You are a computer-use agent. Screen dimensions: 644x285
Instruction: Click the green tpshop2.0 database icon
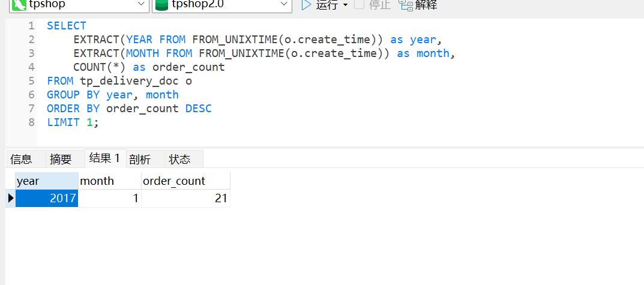pyautogui.click(x=162, y=5)
